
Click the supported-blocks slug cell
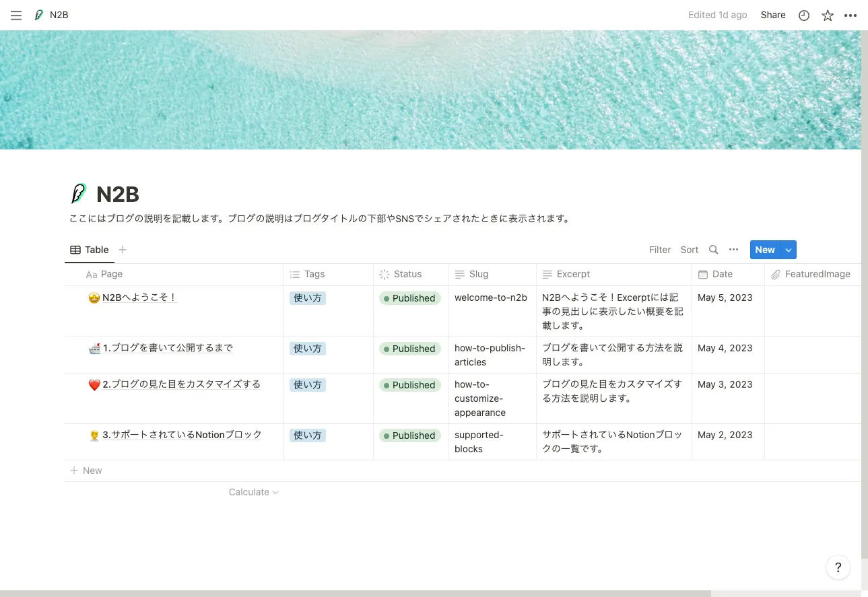tap(492, 442)
